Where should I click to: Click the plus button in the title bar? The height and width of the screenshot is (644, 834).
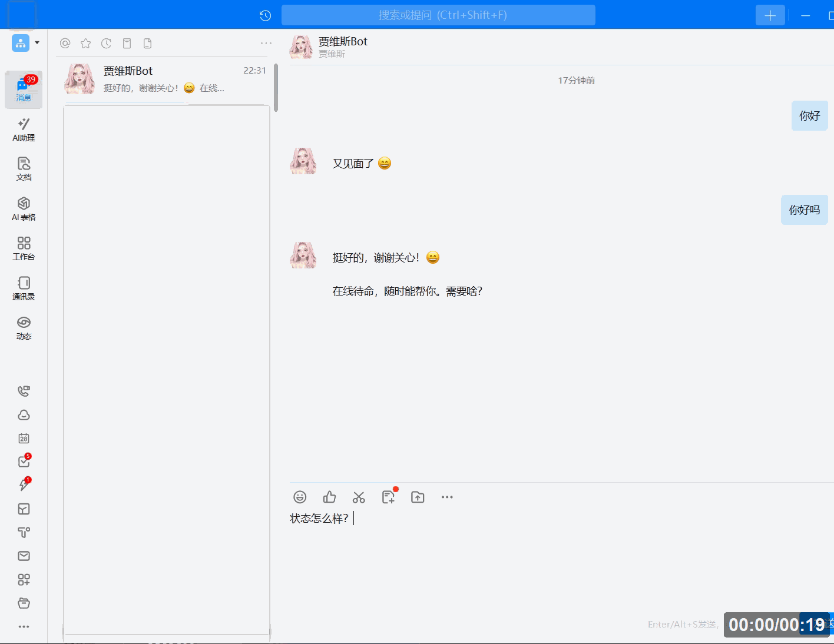point(770,15)
